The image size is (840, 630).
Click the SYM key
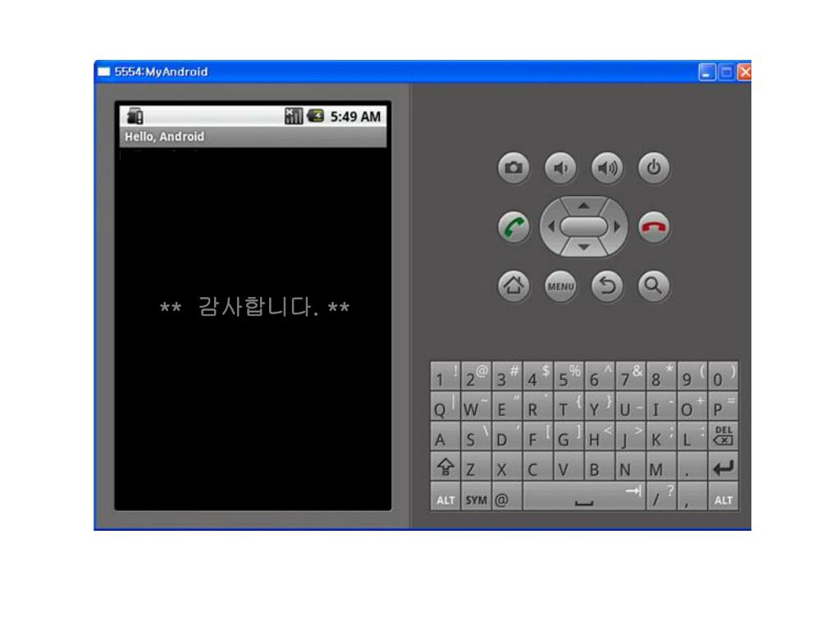point(477,496)
